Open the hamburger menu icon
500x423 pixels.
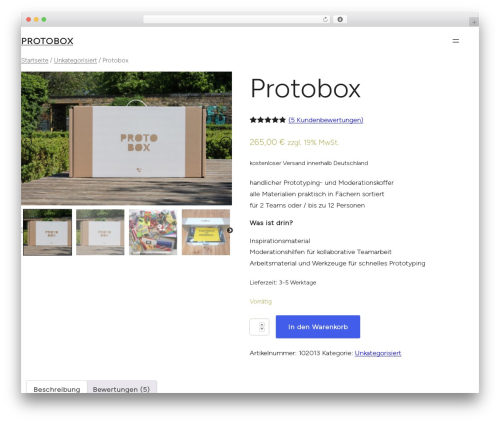[455, 41]
